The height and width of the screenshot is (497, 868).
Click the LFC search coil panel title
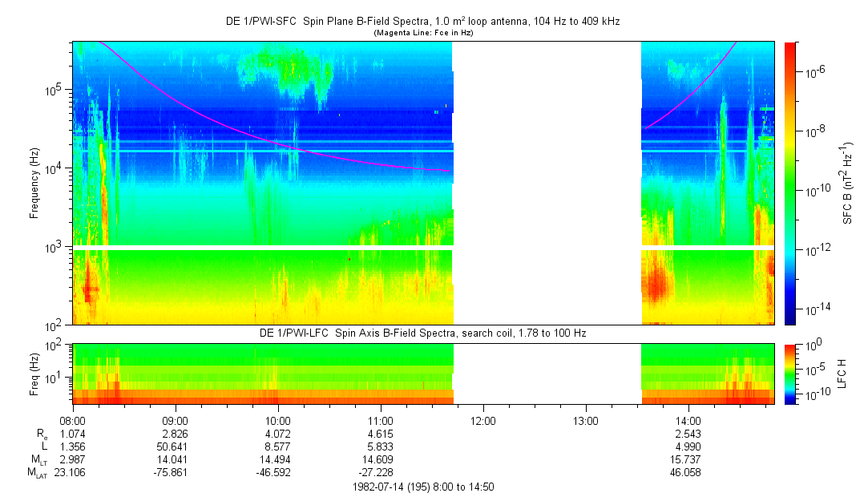(x=423, y=333)
